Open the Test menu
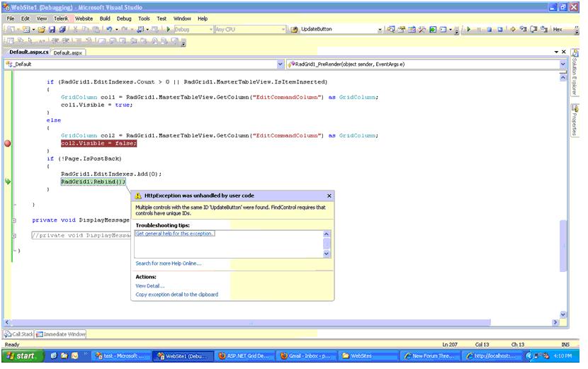Screen dimensions: 588x369 (162, 18)
